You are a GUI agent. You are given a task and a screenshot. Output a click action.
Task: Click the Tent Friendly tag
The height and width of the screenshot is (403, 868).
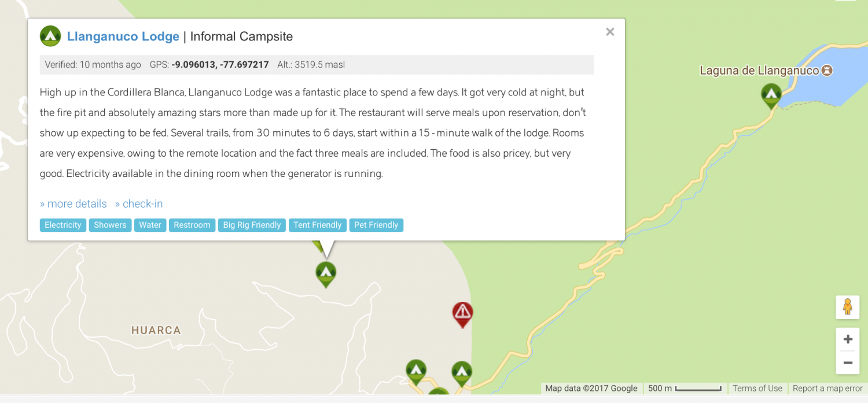point(318,225)
